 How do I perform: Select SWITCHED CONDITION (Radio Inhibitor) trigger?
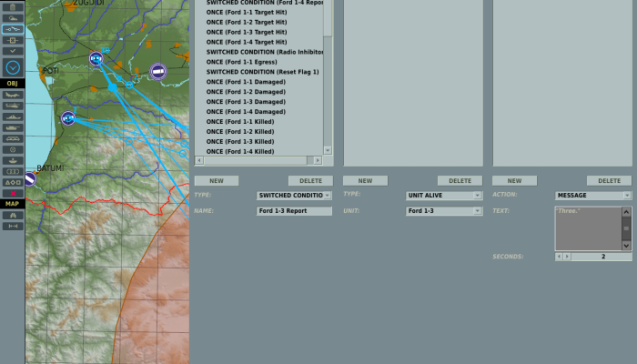pos(265,52)
